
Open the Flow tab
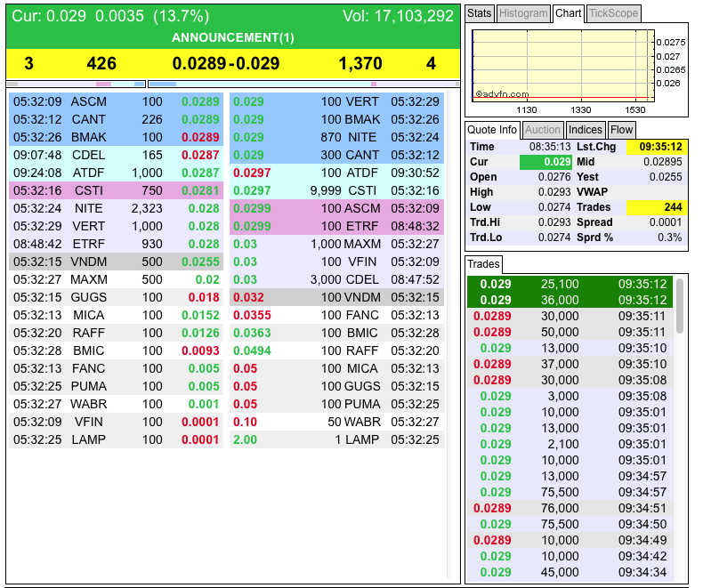coord(621,130)
